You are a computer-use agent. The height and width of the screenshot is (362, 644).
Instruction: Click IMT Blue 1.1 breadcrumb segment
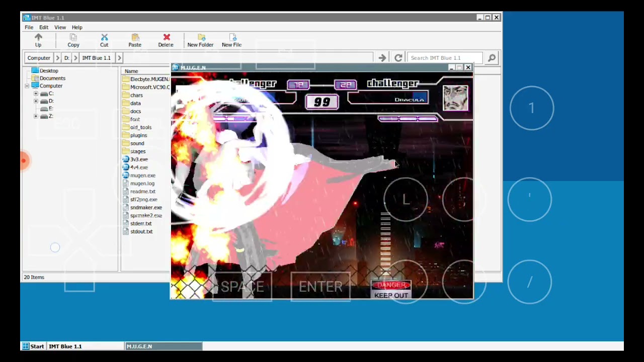[97, 58]
